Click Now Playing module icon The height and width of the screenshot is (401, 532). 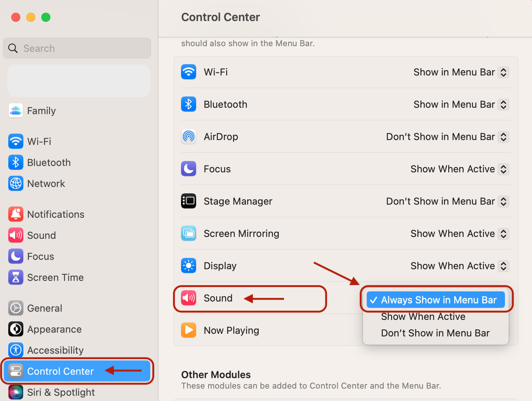pyautogui.click(x=189, y=330)
